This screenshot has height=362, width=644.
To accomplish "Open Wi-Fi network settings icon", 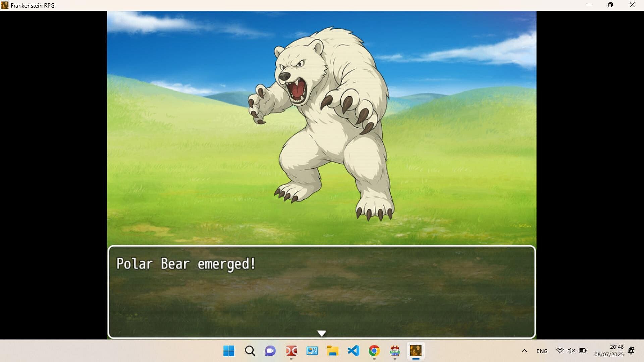I will tap(560, 351).
